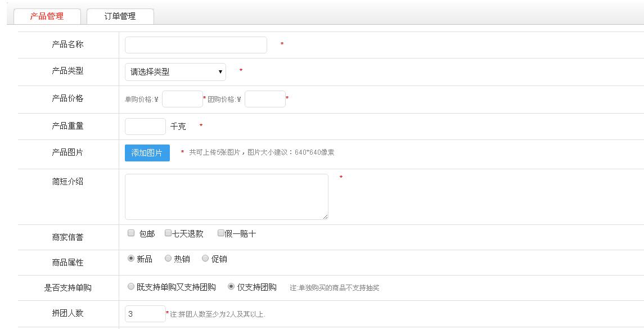Viewport: 644px width, 329px height.
Task: Click the 拼团人数 number field
Action: click(x=145, y=314)
